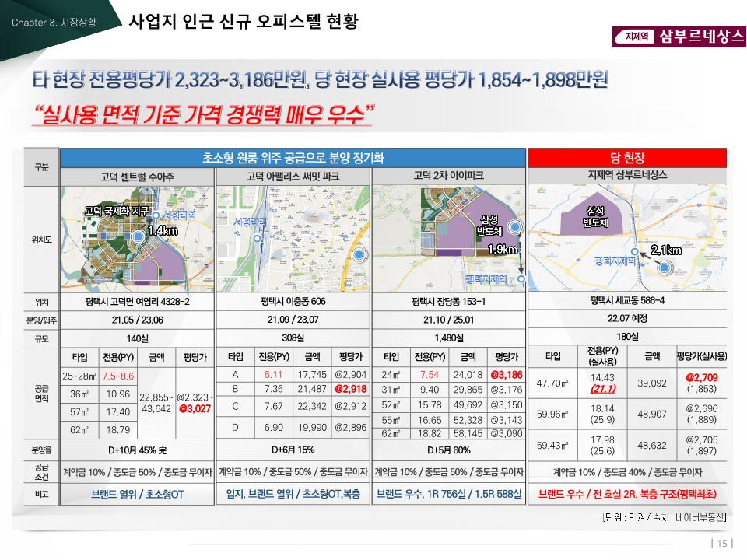This screenshot has height=560, width=747.
Task: Click 삼성 반도체 label on 고덕 2차 아이파크 map
Action: point(489,225)
